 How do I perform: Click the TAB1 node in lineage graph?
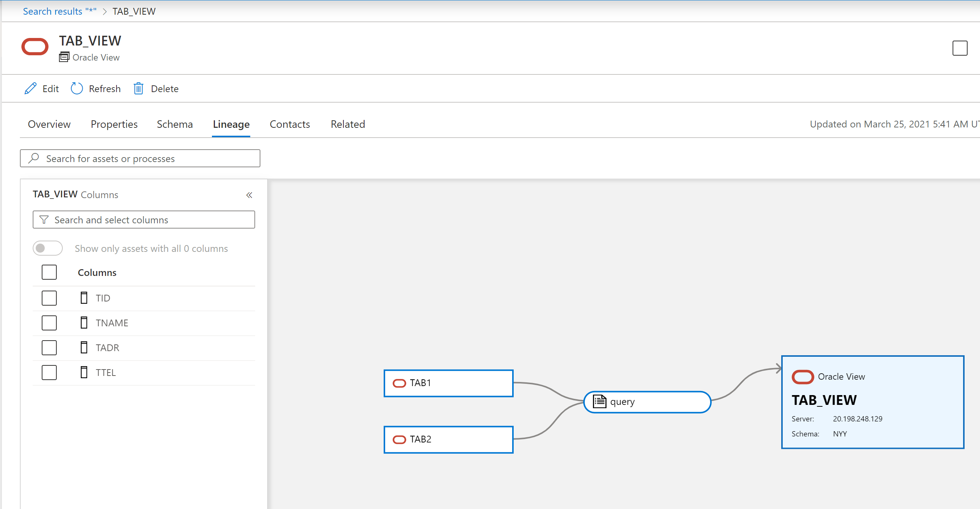click(x=449, y=383)
